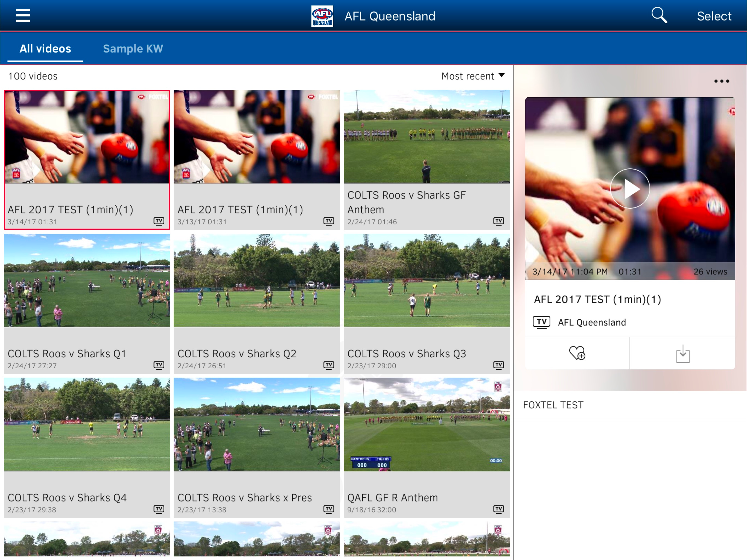
Task: Click the AFL Queensland channel name in detail panel
Action: coord(592,322)
